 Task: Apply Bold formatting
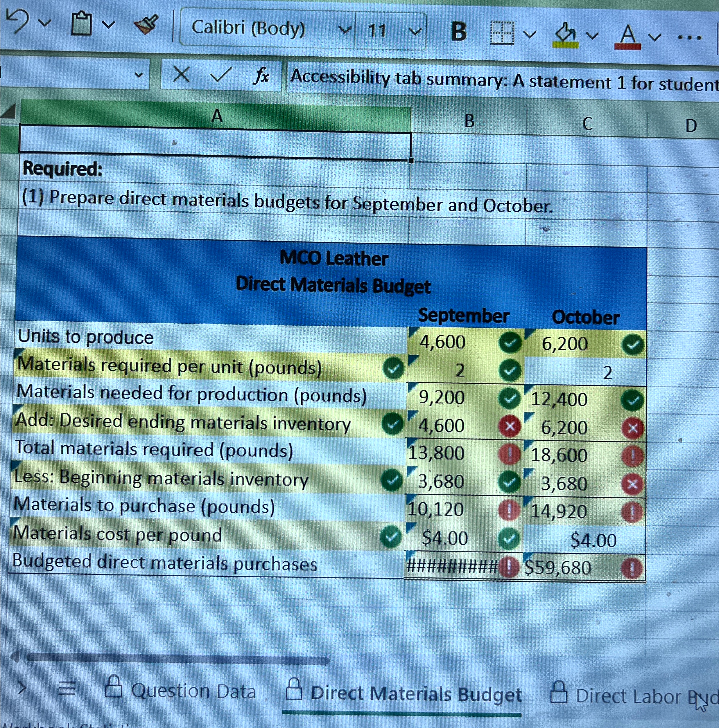click(459, 30)
